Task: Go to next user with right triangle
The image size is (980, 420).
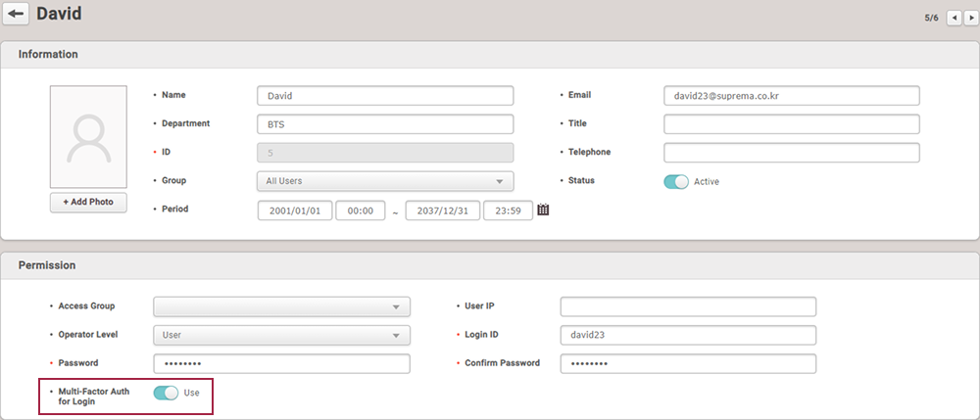Action: 969,18
